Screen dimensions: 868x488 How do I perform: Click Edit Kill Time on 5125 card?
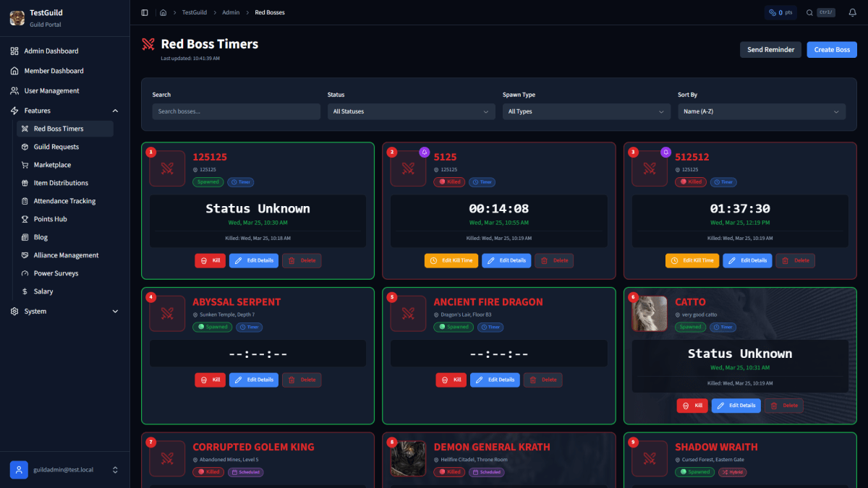coord(451,260)
